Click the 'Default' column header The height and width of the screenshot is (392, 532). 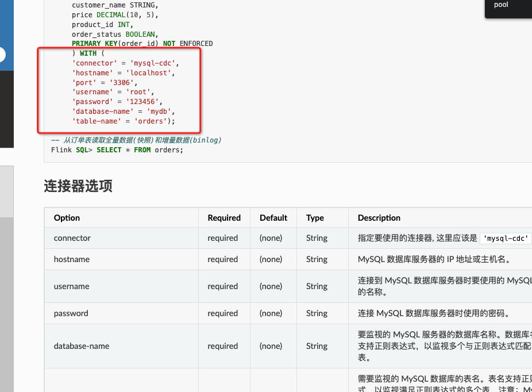(273, 218)
